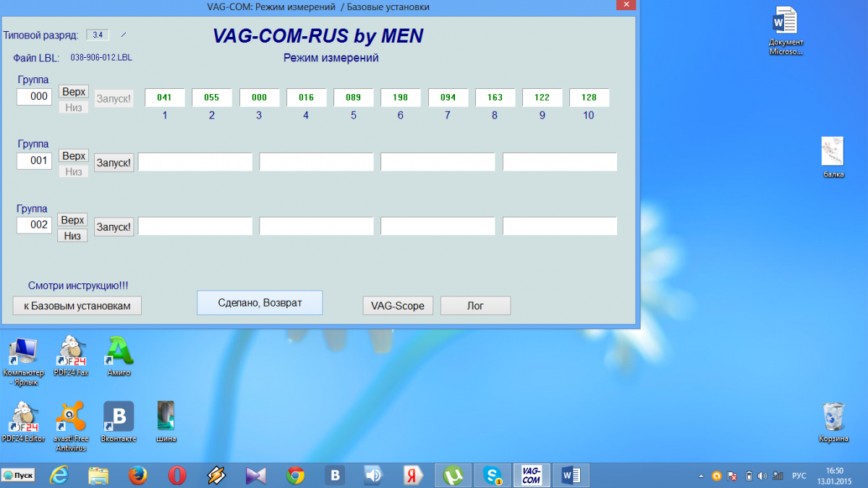Viewport: 868px width, 488px height.
Task: Click first empty field in group 001
Action: pos(195,162)
